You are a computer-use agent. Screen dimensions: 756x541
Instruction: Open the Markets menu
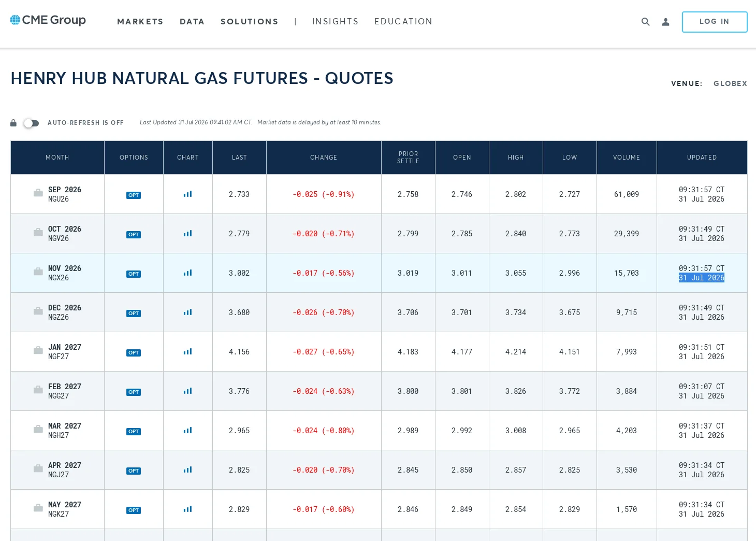pyautogui.click(x=140, y=22)
